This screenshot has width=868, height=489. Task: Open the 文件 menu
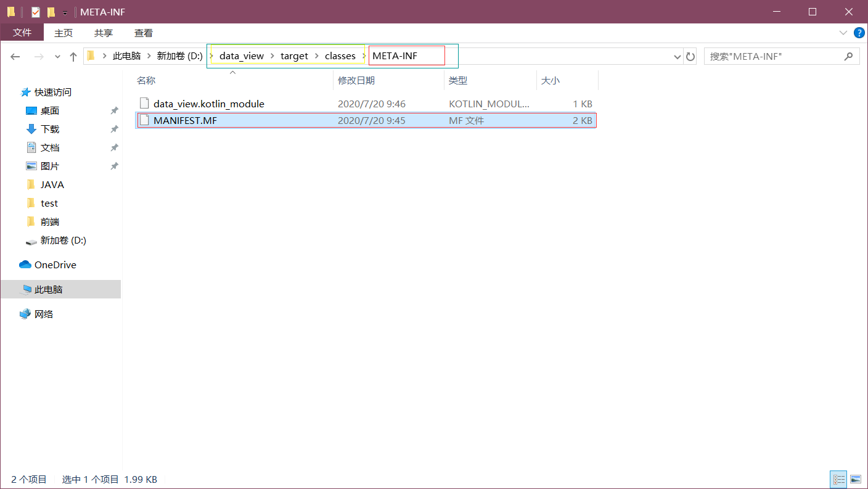[22, 33]
